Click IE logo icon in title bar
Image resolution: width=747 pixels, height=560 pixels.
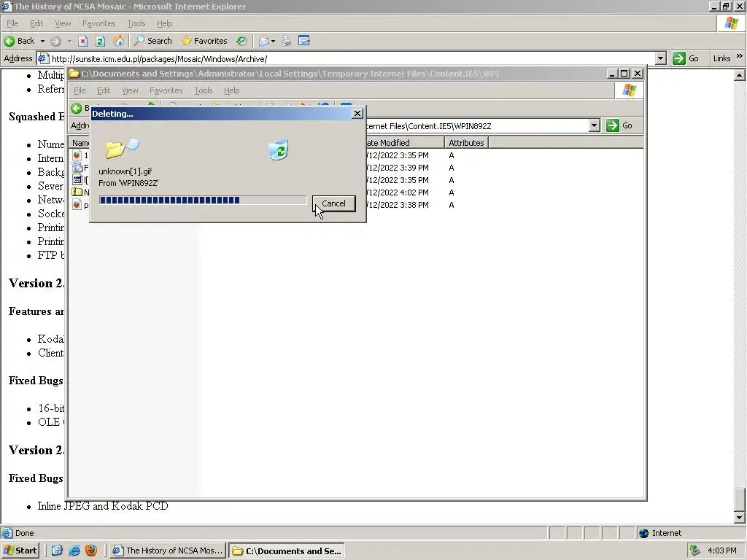point(7,6)
